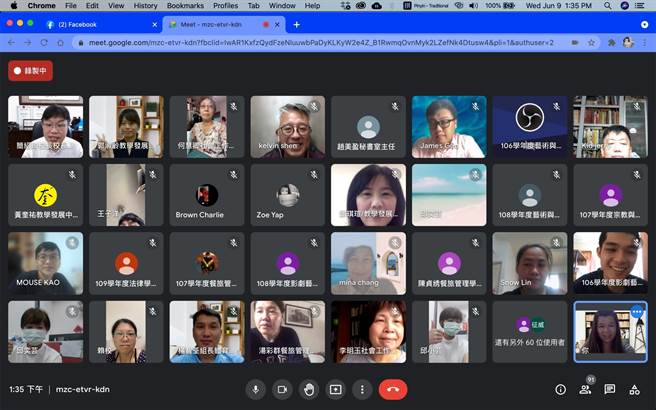Raise hand in the meeting
This screenshot has height=410, width=656.
pos(309,389)
